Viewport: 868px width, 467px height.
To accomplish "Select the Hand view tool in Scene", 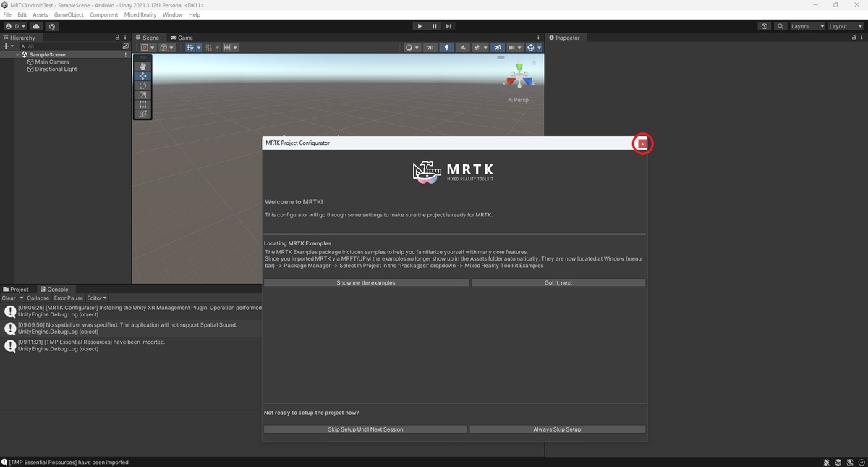I will [142, 67].
